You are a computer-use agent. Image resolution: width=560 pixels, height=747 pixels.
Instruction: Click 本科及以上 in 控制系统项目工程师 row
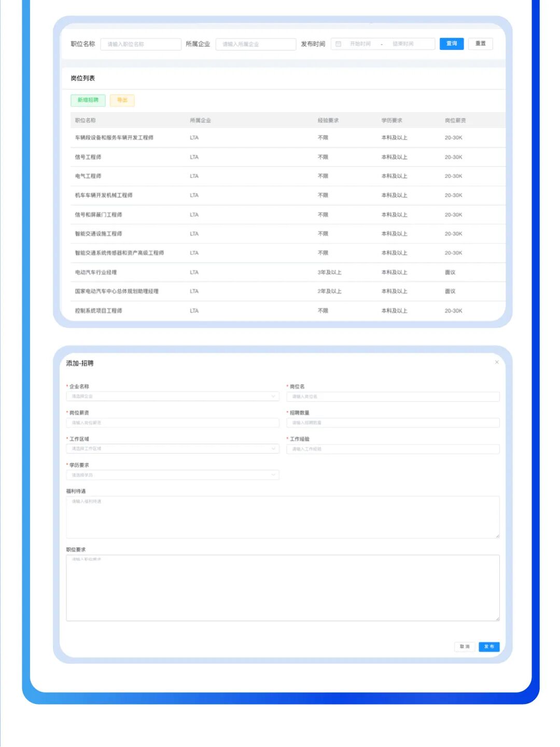[394, 311]
